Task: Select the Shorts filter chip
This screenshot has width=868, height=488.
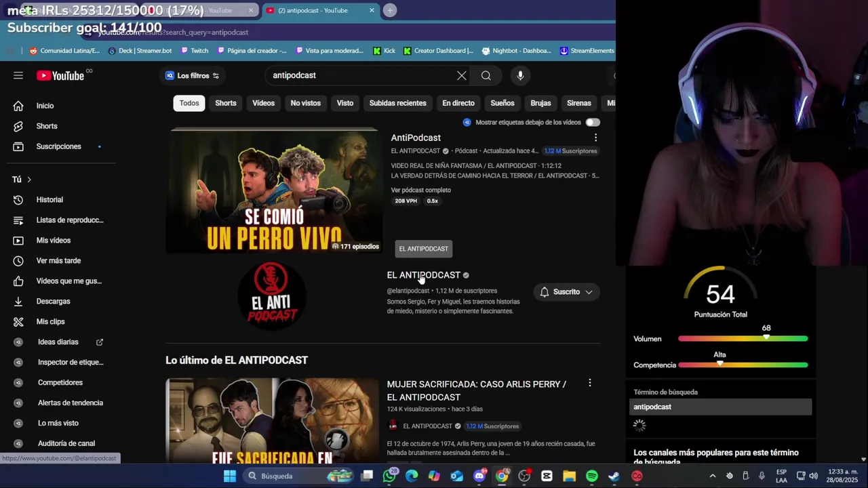Action: click(226, 103)
